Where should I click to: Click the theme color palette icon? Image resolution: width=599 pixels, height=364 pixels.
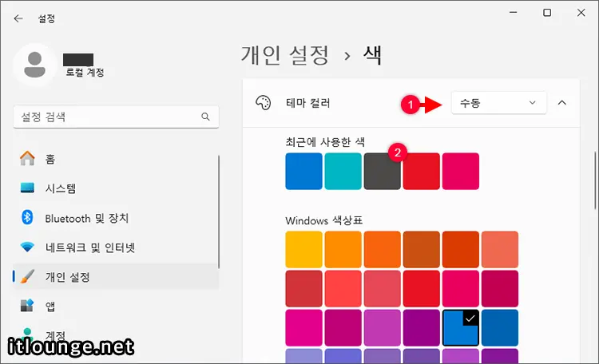264,103
